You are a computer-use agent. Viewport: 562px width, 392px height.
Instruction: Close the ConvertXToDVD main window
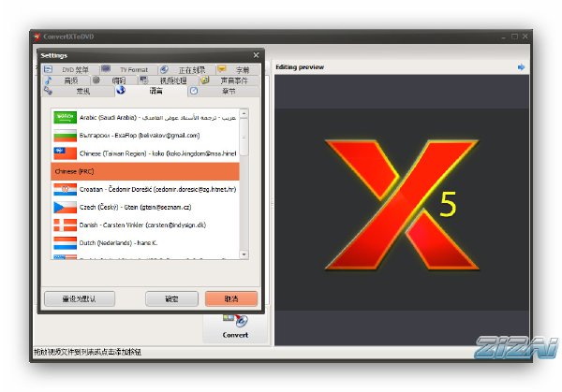[x=525, y=36]
